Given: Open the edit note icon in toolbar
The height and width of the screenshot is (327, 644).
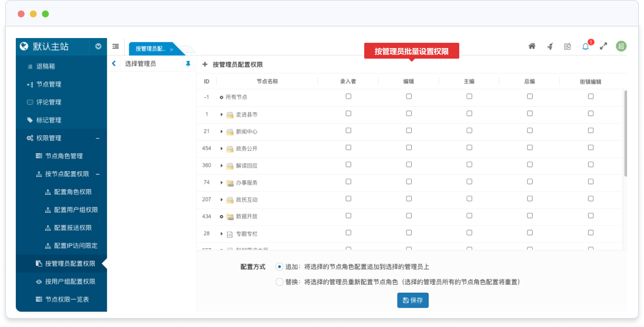Looking at the screenshot, I should coord(567,46).
